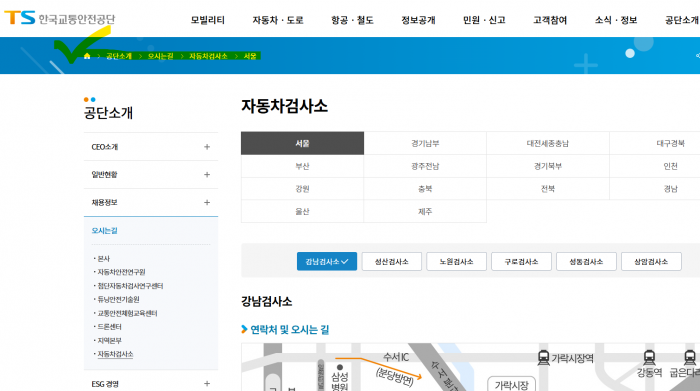Open 자동차검사소 in the sidebar list
The width and height of the screenshot is (700, 391).
click(x=115, y=354)
